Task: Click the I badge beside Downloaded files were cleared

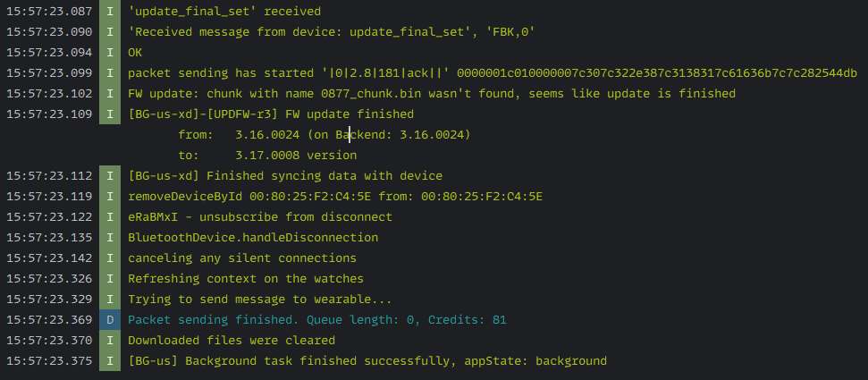Action: pyautogui.click(x=109, y=341)
